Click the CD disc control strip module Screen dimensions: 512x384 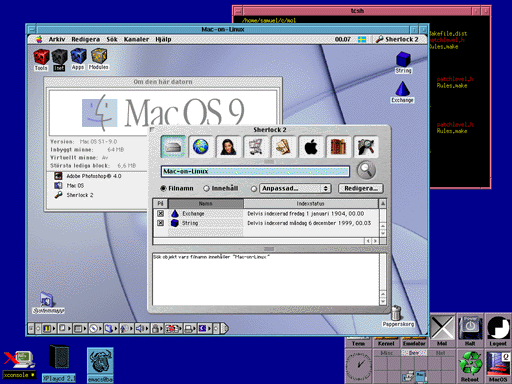click(x=93, y=329)
